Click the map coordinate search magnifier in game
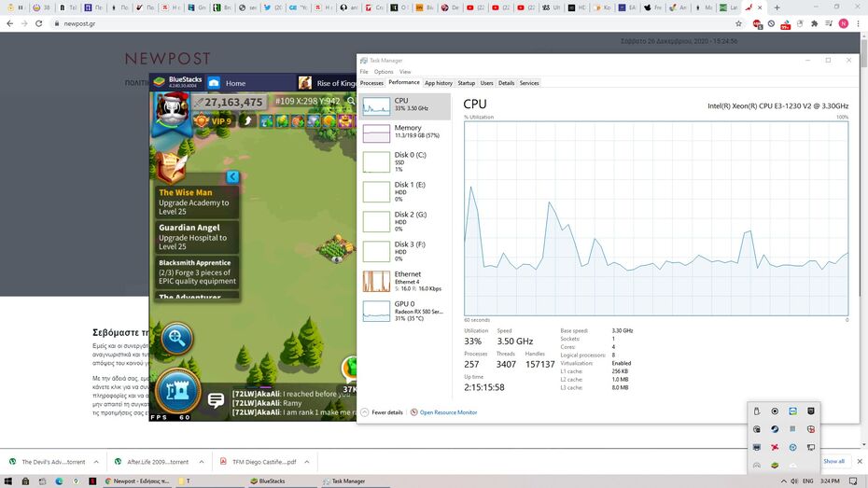 (x=351, y=102)
